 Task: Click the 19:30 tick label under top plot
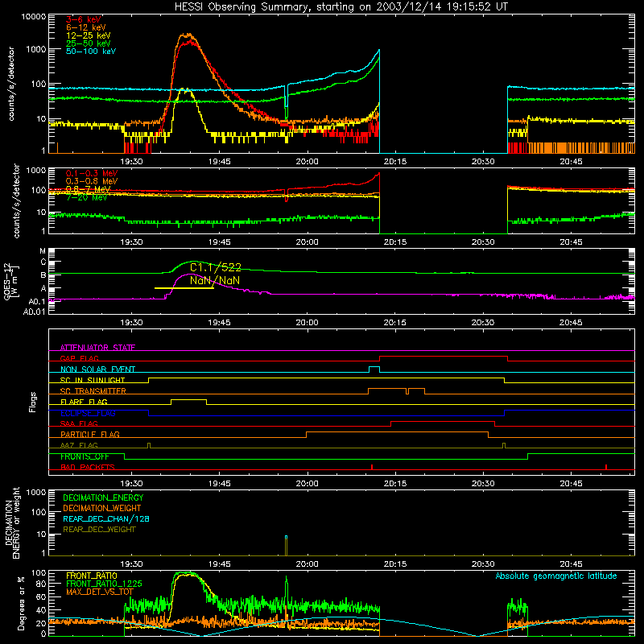point(131,162)
